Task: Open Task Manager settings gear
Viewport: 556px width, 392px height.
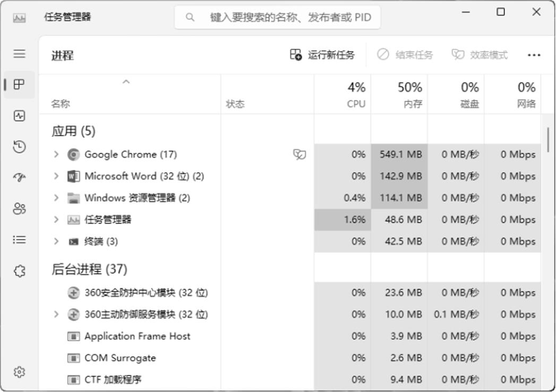Action: (20, 372)
